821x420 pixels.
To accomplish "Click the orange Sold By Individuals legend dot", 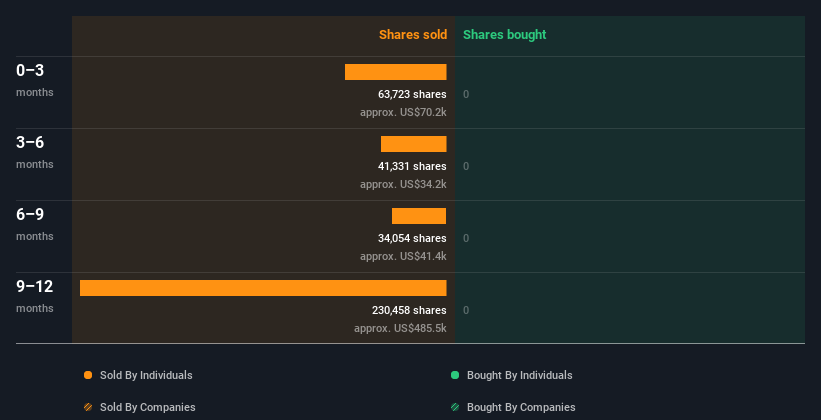I will [88, 375].
